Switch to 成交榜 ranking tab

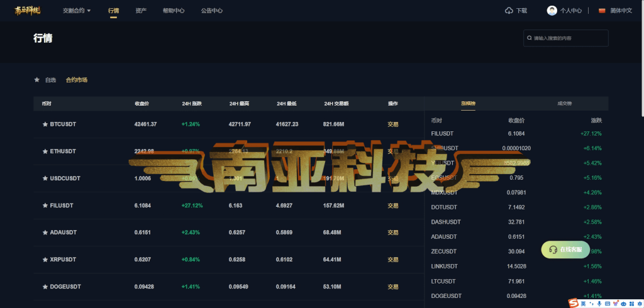(x=564, y=104)
